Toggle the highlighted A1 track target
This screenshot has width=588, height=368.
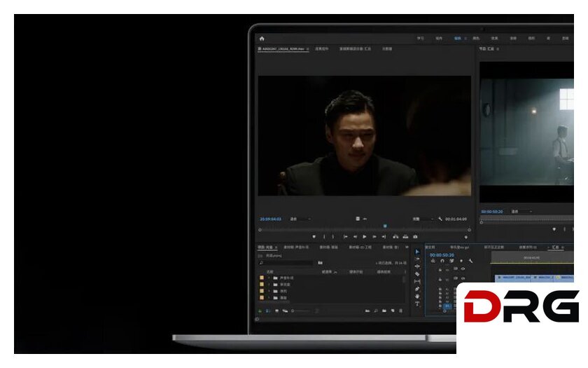pyautogui.click(x=447, y=306)
